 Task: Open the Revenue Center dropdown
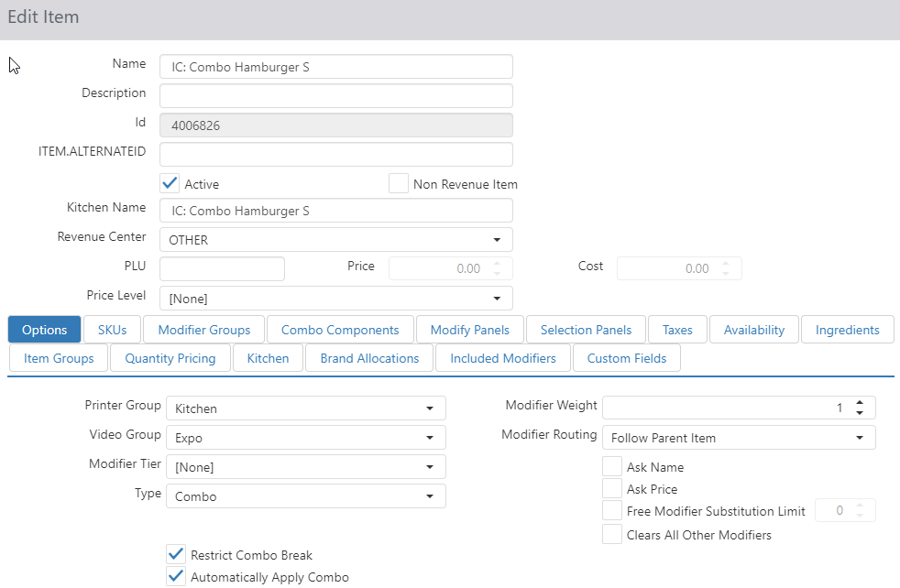[x=336, y=240]
